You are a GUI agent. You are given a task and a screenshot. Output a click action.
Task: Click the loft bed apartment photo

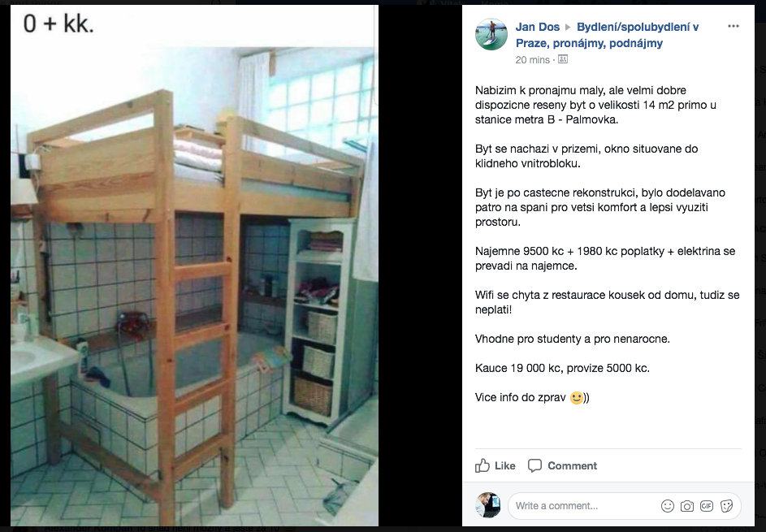[x=194, y=266]
